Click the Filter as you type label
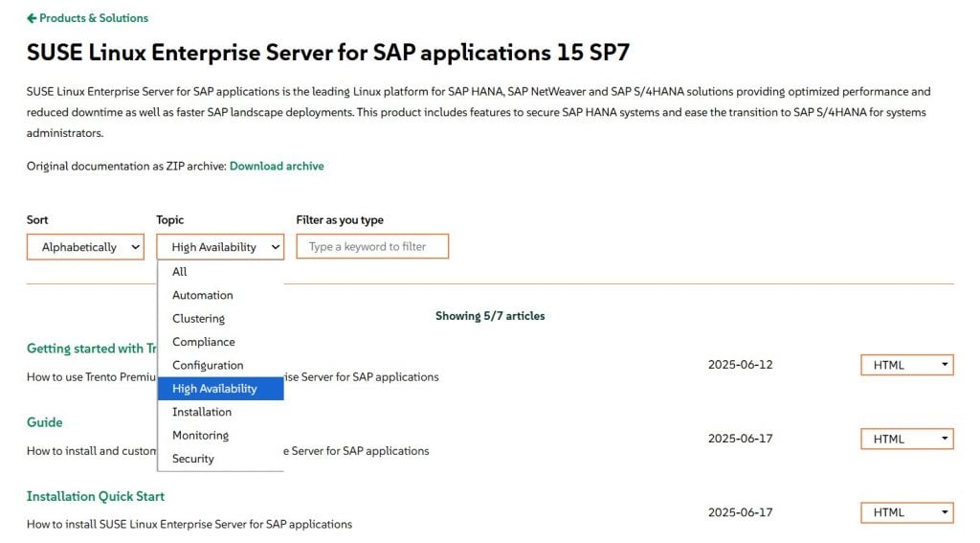This screenshot has width=980, height=543. click(340, 219)
